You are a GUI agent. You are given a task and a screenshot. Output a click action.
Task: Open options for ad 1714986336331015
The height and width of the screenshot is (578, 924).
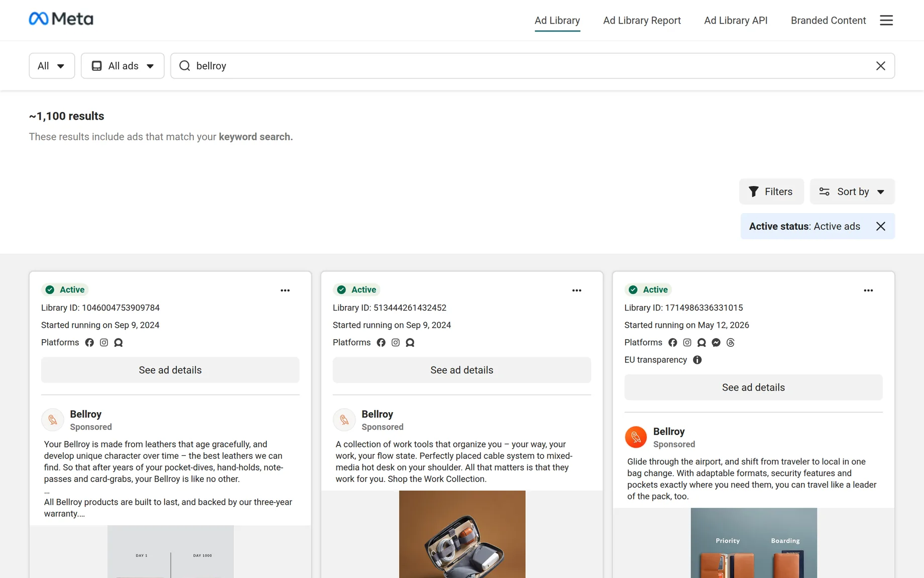coord(868,291)
